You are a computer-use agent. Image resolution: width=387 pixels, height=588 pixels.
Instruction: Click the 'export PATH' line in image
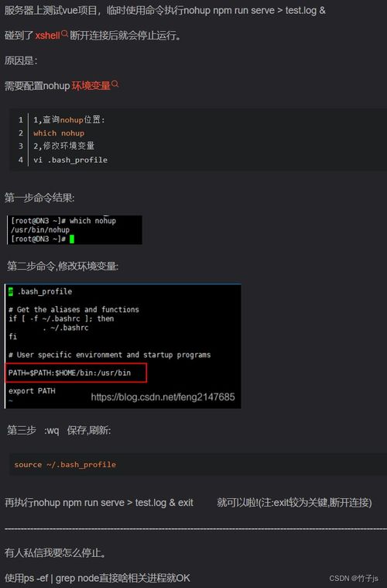32,391
